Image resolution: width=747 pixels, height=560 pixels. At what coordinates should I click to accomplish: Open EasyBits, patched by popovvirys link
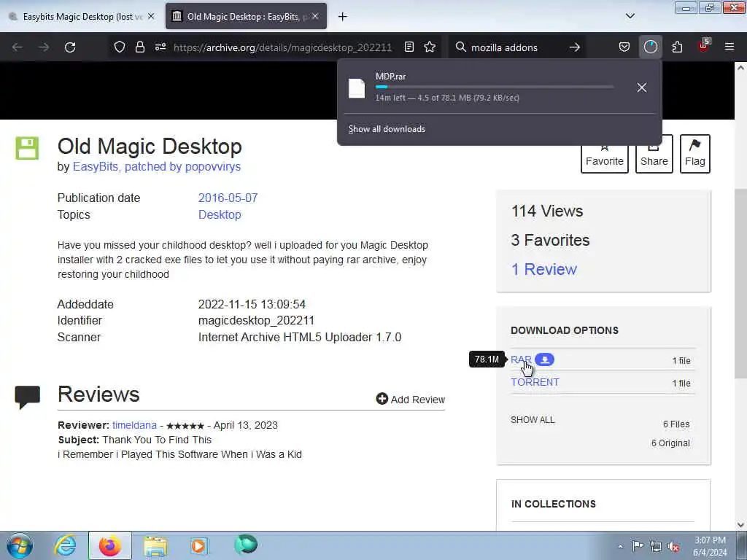(157, 167)
